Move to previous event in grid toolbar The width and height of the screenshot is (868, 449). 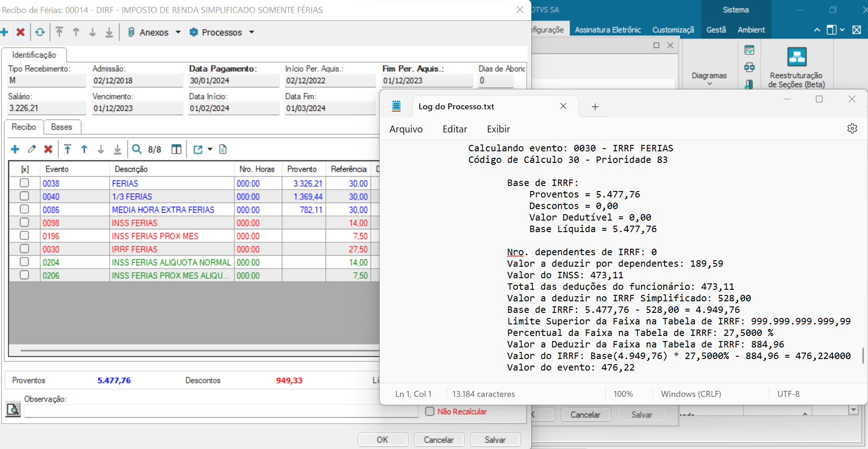pos(84,149)
